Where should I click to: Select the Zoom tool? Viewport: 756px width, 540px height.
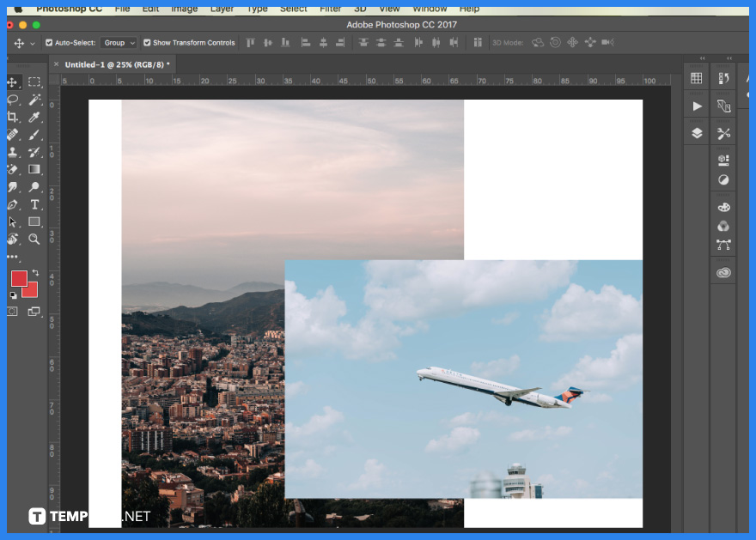click(34, 239)
